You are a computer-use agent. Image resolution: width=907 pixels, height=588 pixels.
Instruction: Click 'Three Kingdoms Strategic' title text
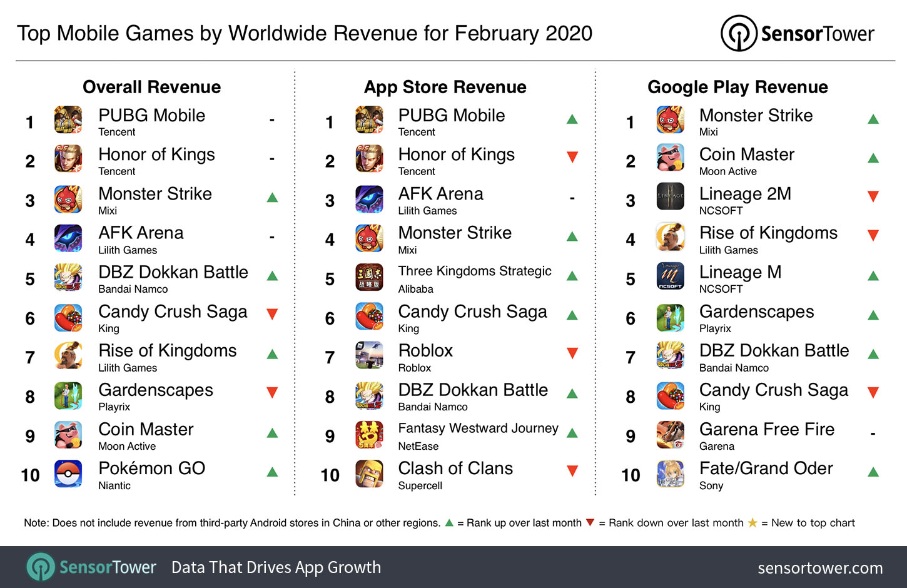(x=475, y=271)
